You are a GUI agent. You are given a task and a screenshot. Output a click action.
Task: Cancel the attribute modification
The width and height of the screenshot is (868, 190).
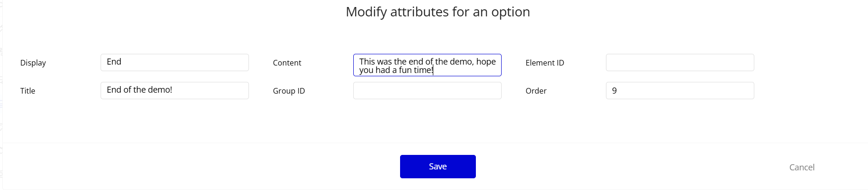802,168
